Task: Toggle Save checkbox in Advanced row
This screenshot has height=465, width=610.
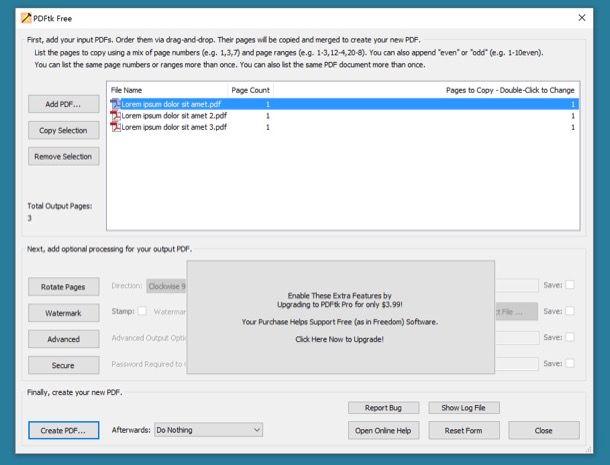Action: coord(570,337)
